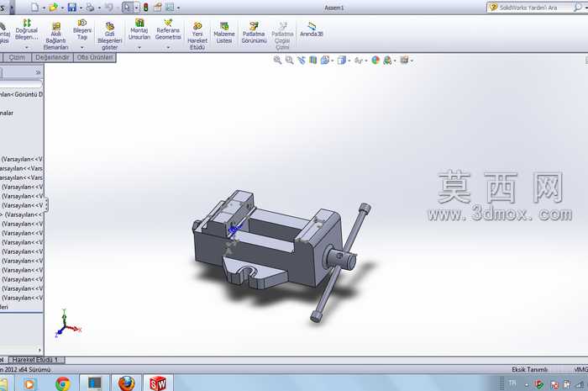Open Display Style cube icon

[341, 60]
